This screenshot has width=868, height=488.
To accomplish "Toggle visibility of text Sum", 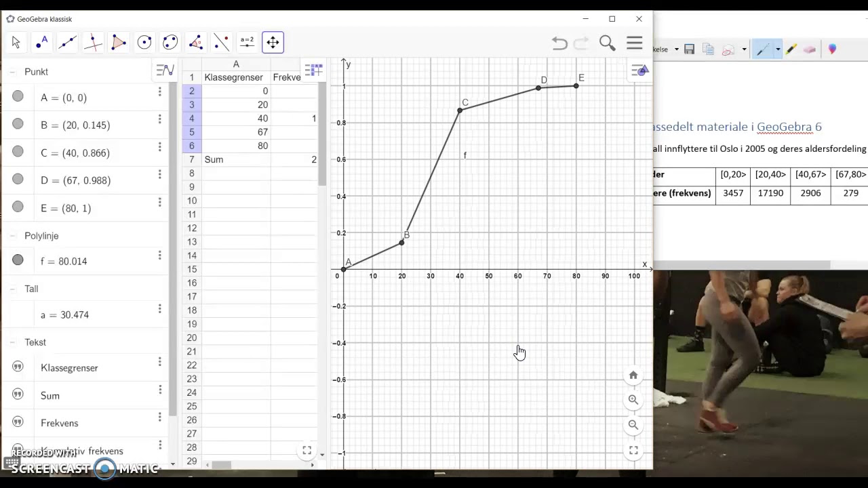I will pyautogui.click(x=18, y=394).
